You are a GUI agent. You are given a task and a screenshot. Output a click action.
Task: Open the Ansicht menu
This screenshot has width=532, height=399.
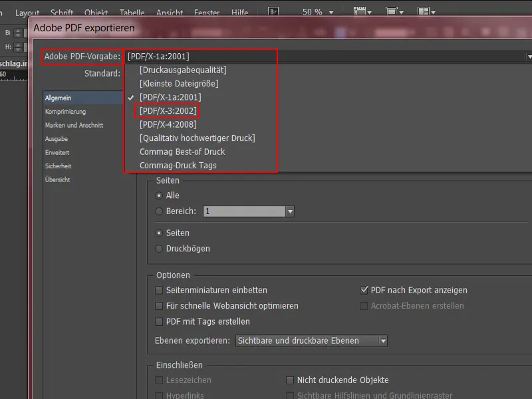170,13
